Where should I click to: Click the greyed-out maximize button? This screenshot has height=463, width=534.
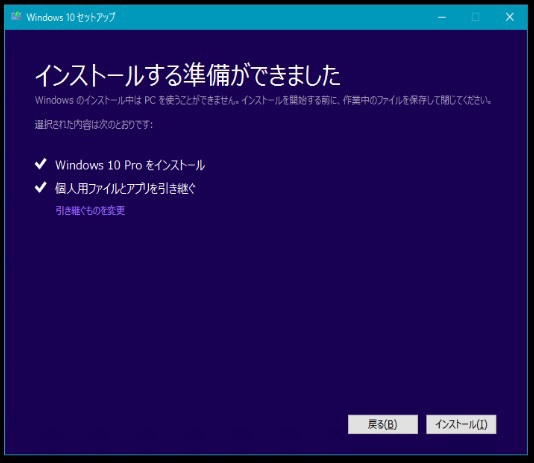475,17
